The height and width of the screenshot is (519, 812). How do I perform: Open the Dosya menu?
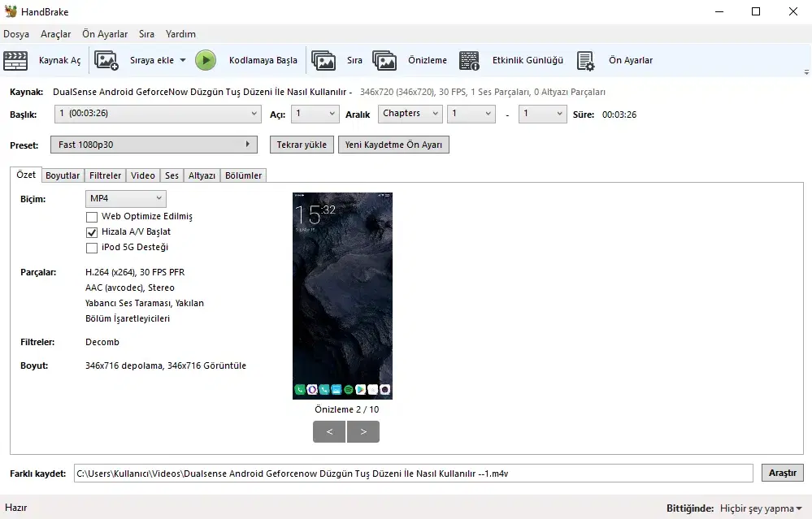(x=16, y=34)
